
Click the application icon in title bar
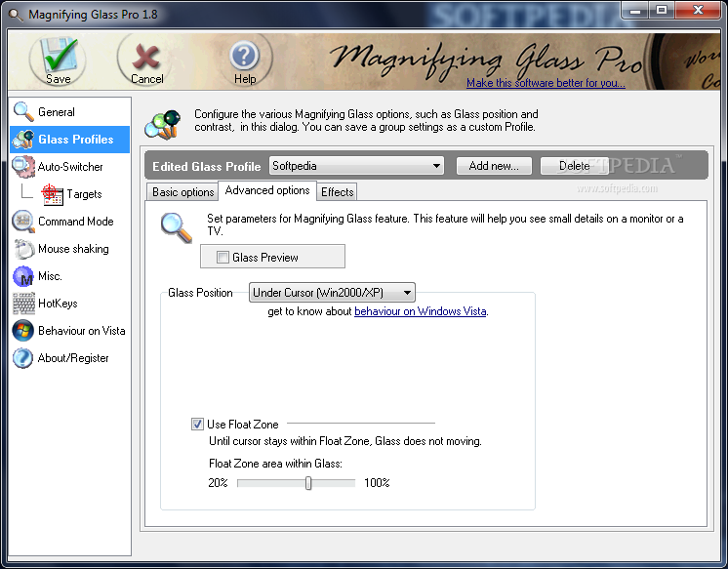(16, 15)
